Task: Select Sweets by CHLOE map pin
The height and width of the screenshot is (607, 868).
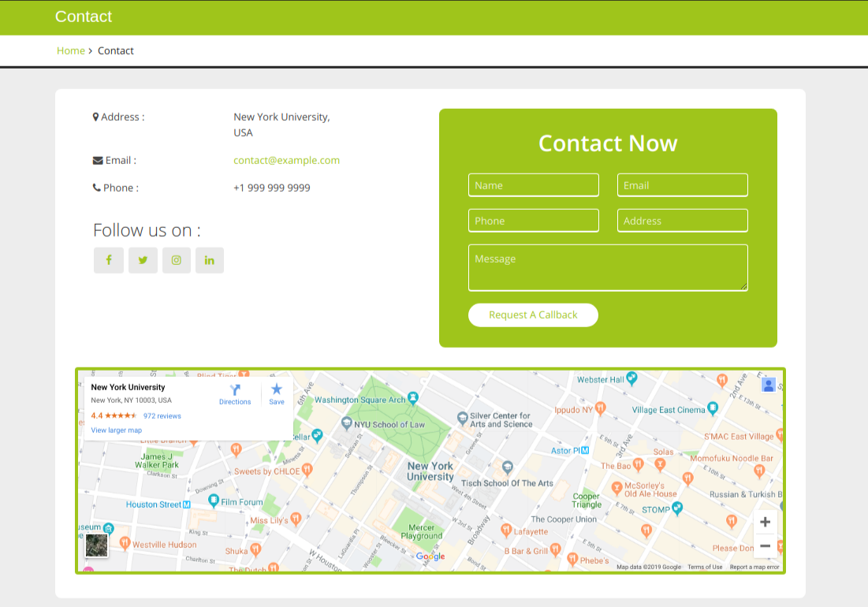Action: [307, 470]
